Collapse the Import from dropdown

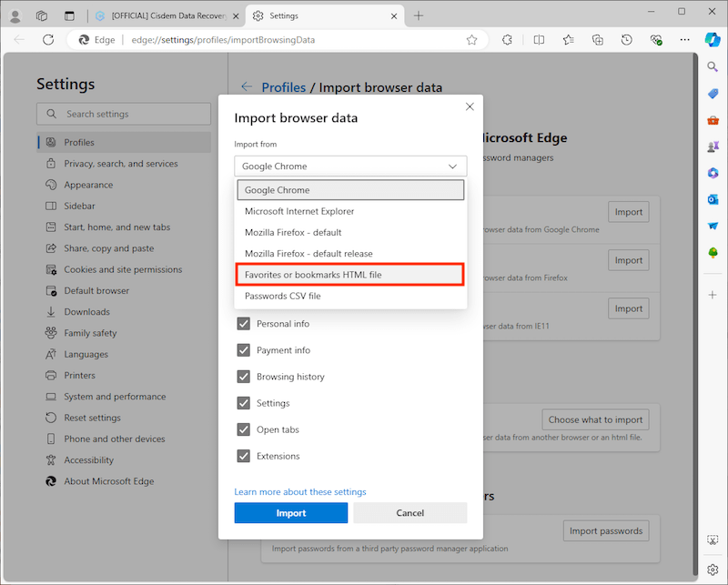click(x=350, y=166)
